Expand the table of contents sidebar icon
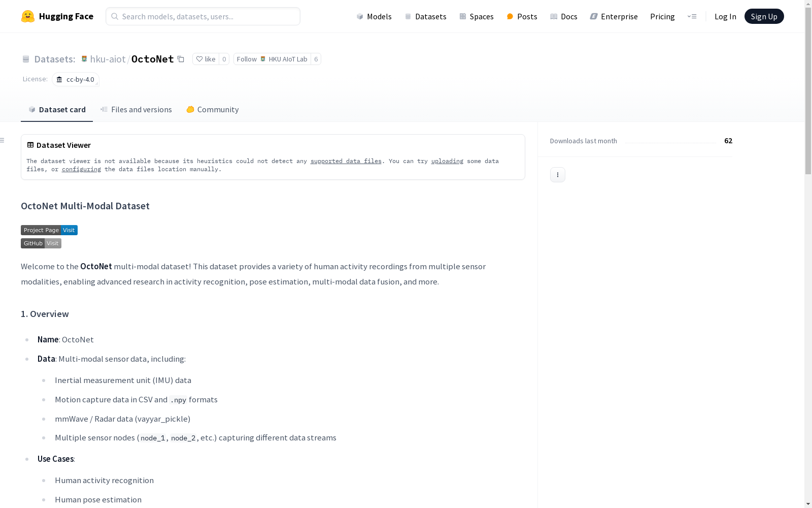The width and height of the screenshot is (812, 508). [3, 140]
